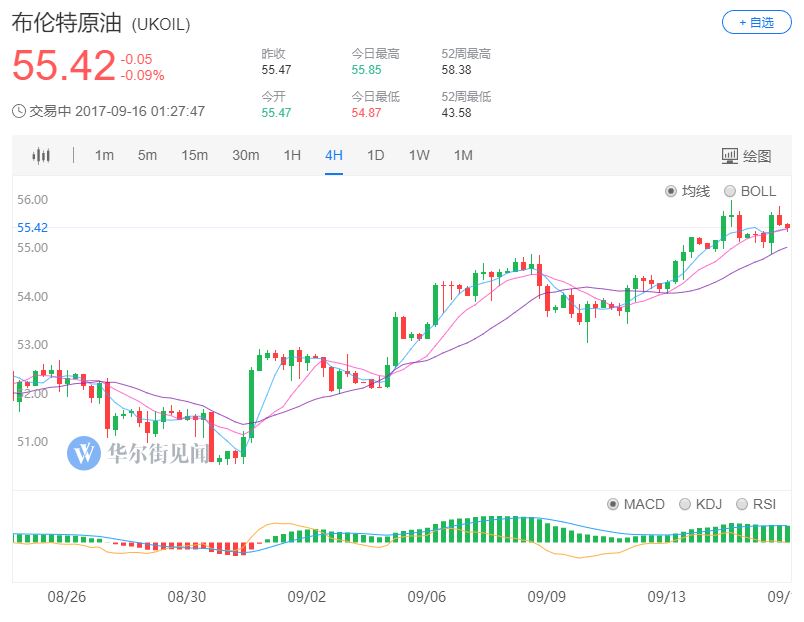Select the 15m interval tab

click(193, 155)
